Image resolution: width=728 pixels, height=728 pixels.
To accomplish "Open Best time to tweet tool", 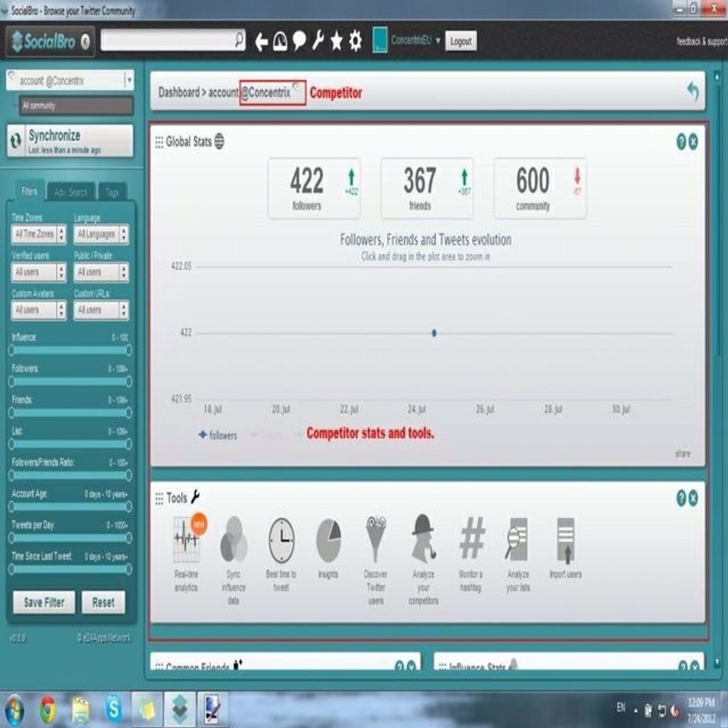I will coord(281,541).
